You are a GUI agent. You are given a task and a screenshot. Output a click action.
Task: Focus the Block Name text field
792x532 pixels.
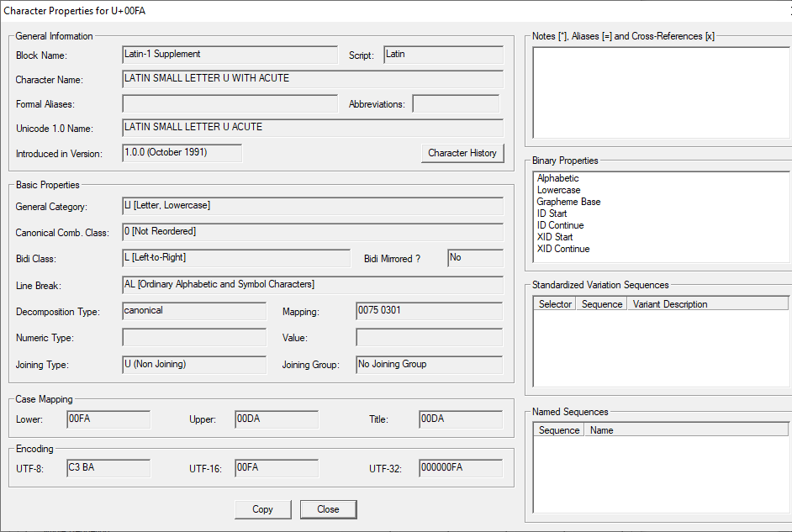pyautogui.click(x=230, y=55)
